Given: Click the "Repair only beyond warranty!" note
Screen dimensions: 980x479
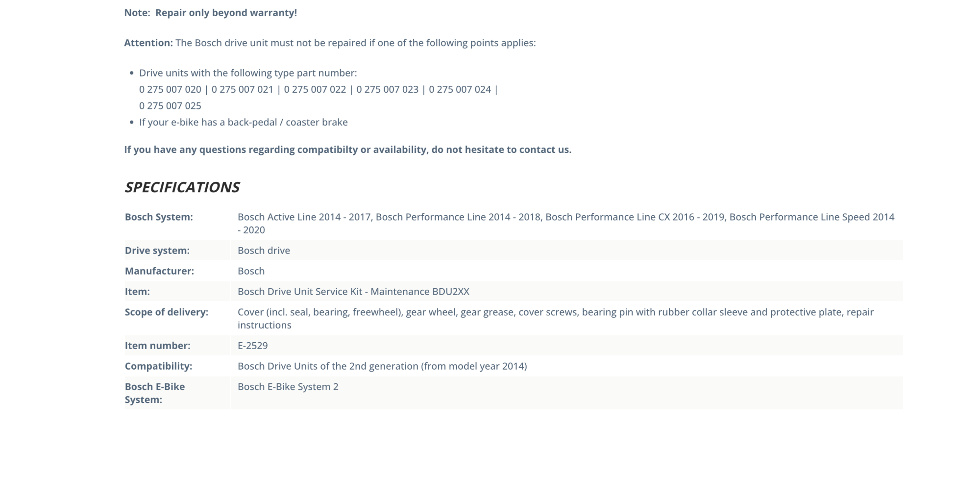Looking at the screenshot, I should coord(226,13).
